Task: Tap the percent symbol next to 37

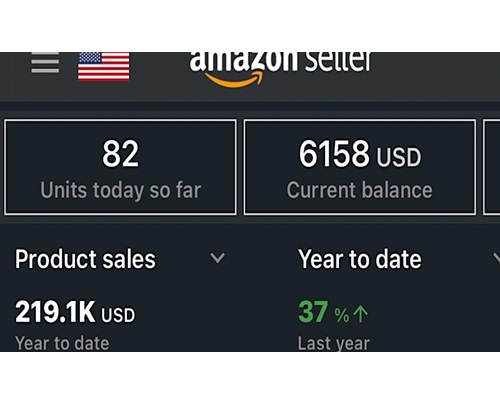Action: pyautogui.click(x=342, y=315)
